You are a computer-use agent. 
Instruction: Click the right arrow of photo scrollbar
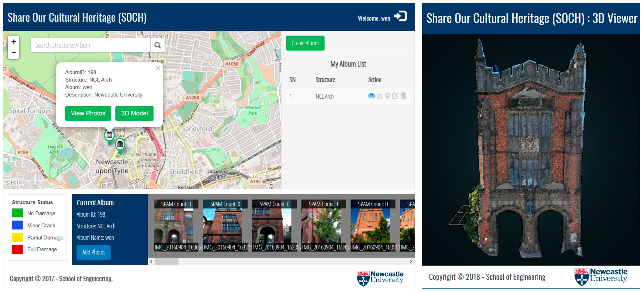tap(411, 261)
